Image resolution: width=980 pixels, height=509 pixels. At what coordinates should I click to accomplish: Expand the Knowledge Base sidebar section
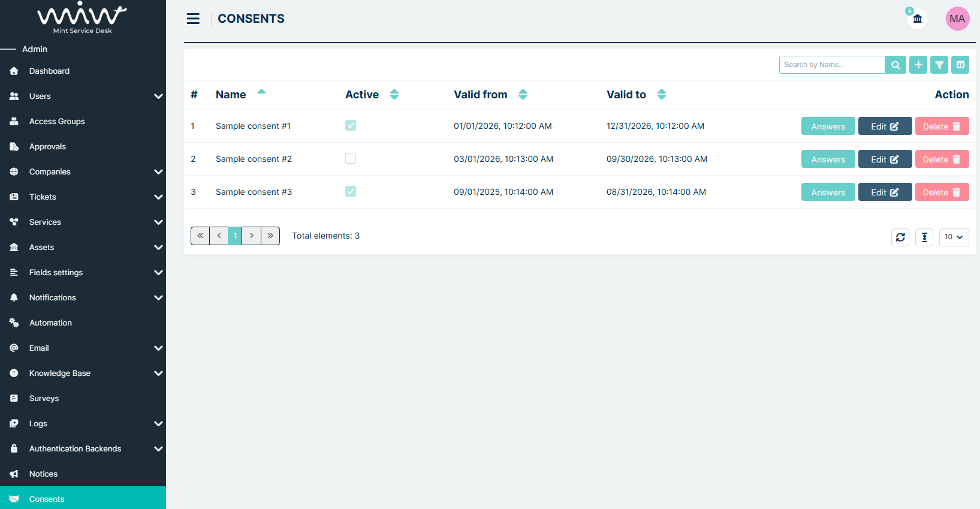[x=158, y=373]
